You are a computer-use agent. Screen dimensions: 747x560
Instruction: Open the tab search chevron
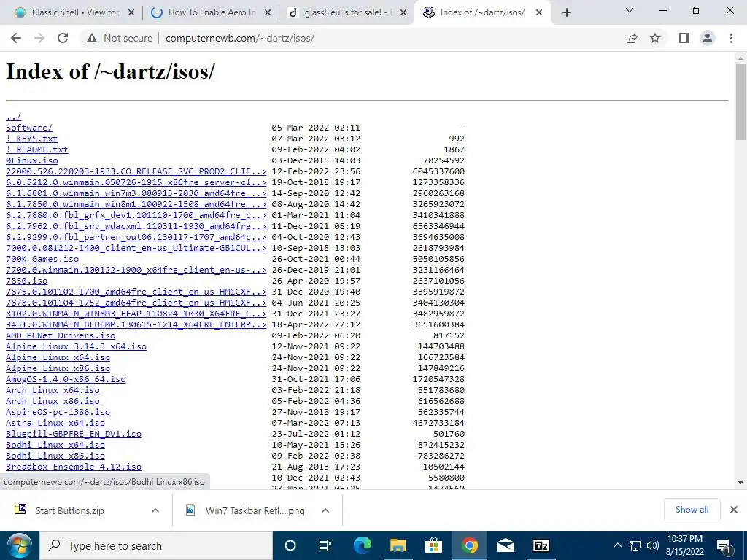coord(630,10)
